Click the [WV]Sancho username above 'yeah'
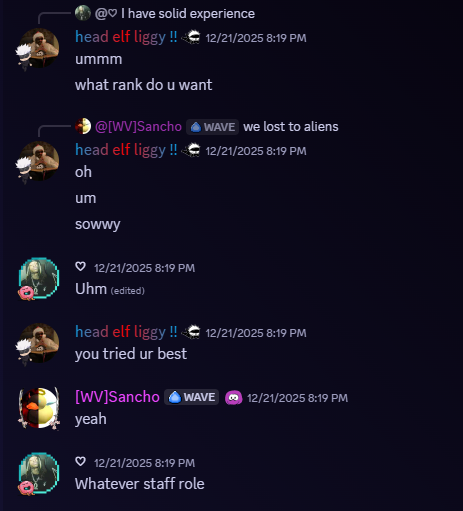The width and height of the screenshot is (463, 511). [117, 397]
